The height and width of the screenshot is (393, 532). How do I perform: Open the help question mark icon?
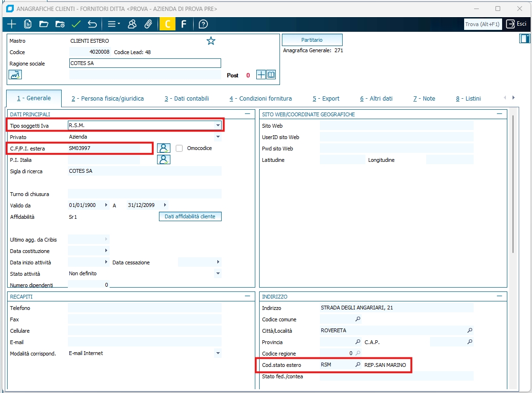click(x=203, y=24)
